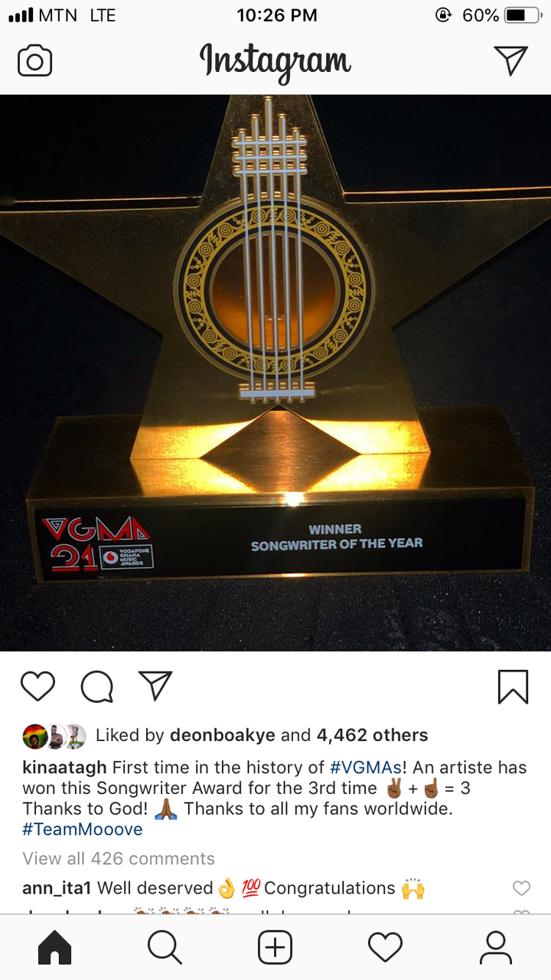The width and height of the screenshot is (551, 980).
Task: Open the camera icon in header
Action: (34, 61)
